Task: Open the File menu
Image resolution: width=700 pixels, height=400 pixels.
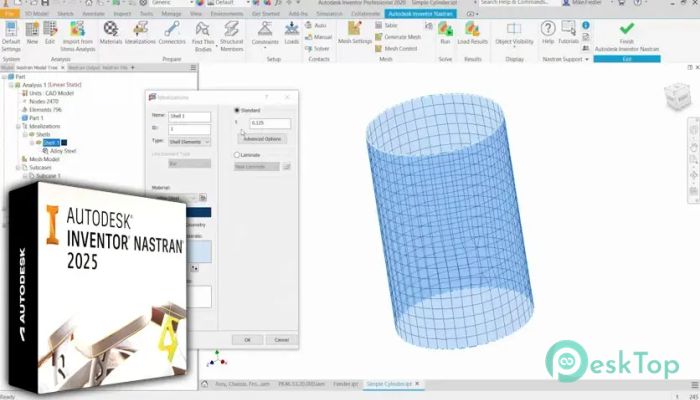Action: coord(9,14)
